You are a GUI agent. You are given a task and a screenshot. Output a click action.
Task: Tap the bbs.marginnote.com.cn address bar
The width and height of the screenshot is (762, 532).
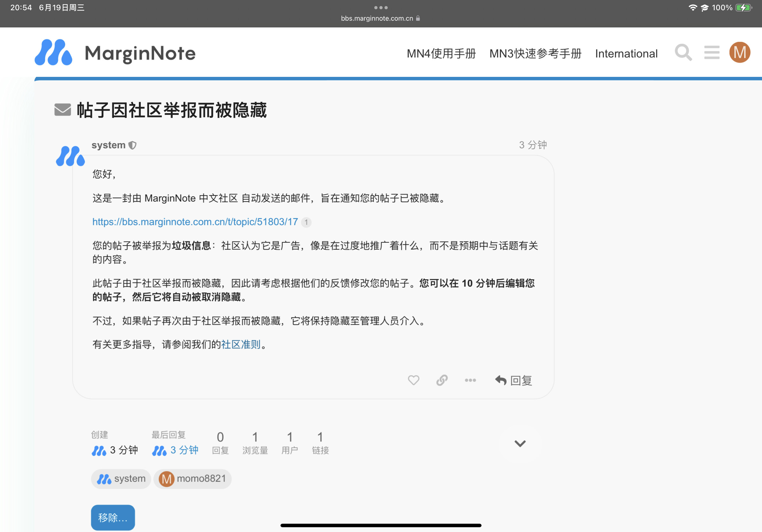[381, 18]
